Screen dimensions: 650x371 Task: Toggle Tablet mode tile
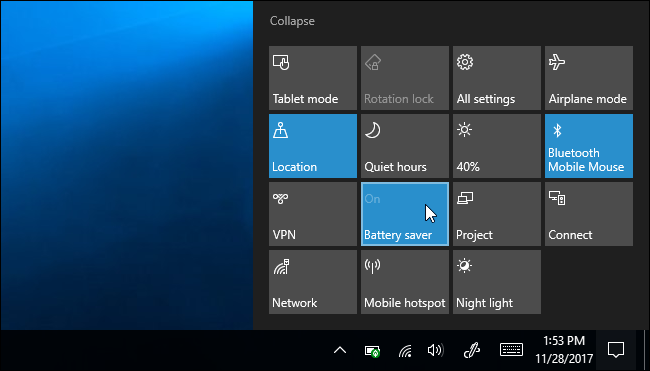313,78
